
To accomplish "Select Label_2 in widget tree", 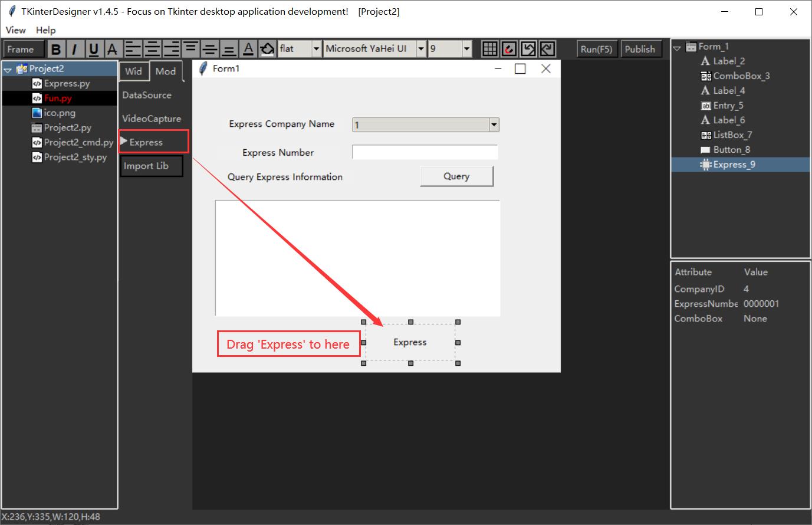I will tap(729, 61).
